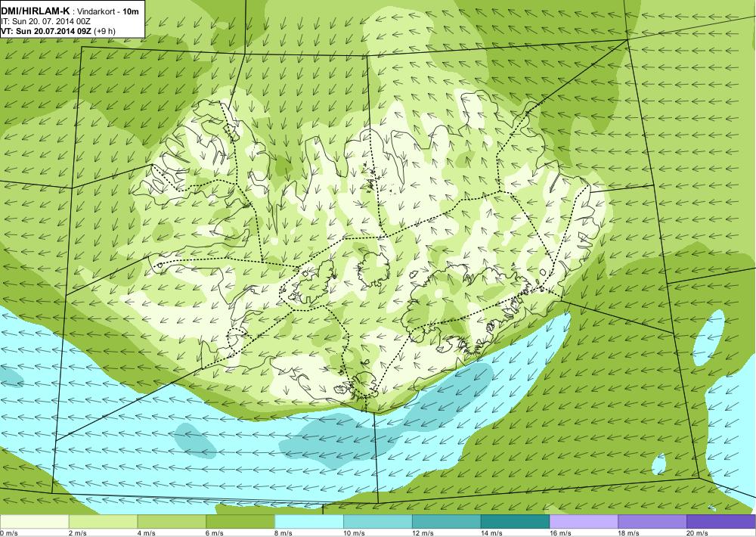Click the light green 2–4 m/s legend swatch

(x=103, y=522)
